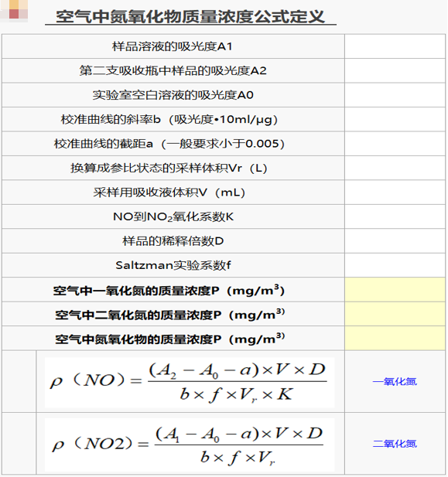Select the input cell for Saltzman实验系数f
Screen dimensions: 448x477
[x=395, y=266]
